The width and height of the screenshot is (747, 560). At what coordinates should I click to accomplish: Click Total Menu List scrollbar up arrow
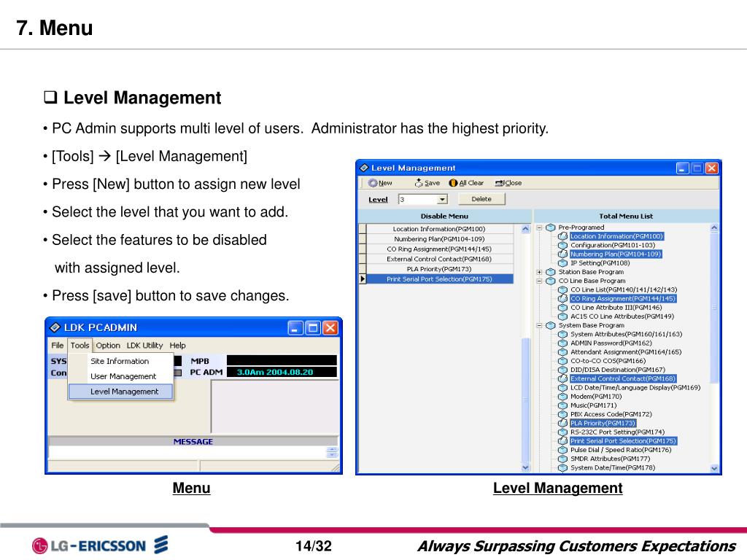point(713,228)
